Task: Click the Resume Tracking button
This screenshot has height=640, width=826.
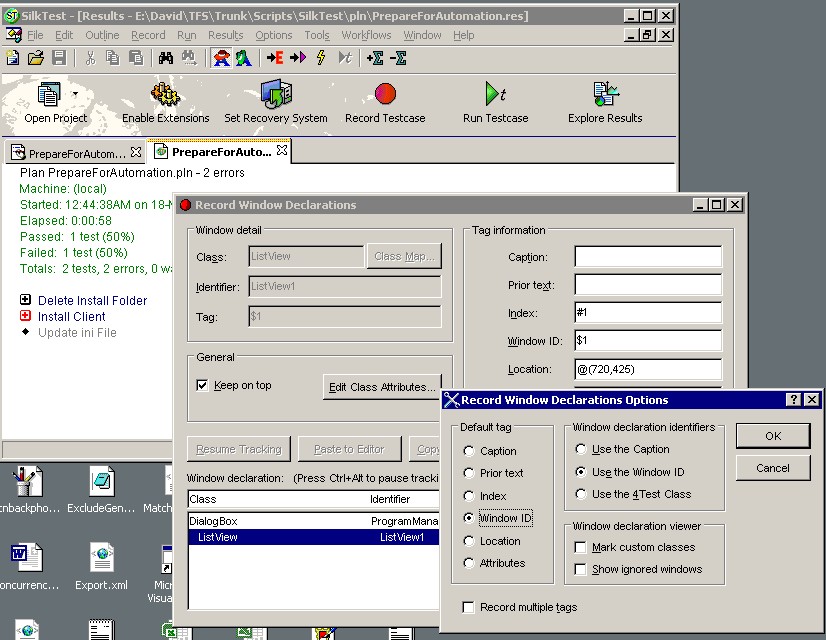Action: pyautogui.click(x=239, y=449)
